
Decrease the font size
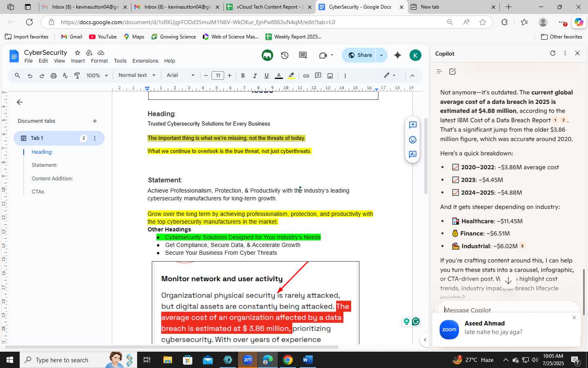point(206,76)
